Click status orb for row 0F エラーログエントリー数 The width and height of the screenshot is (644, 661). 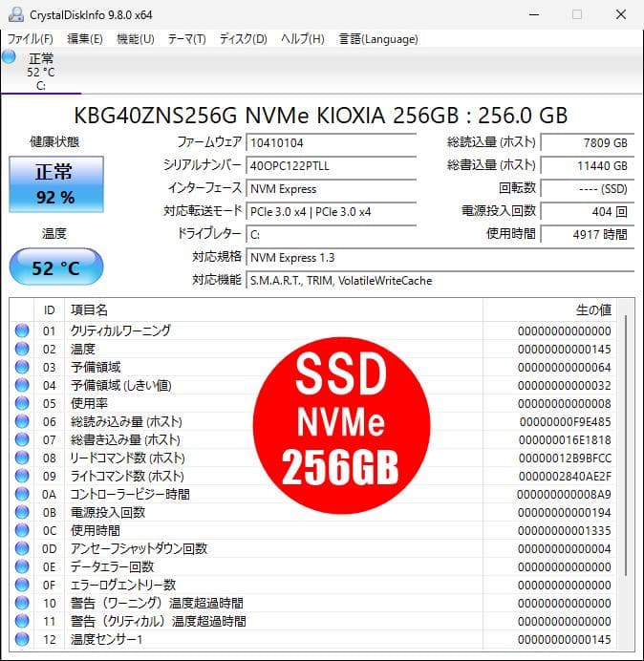click(x=22, y=585)
